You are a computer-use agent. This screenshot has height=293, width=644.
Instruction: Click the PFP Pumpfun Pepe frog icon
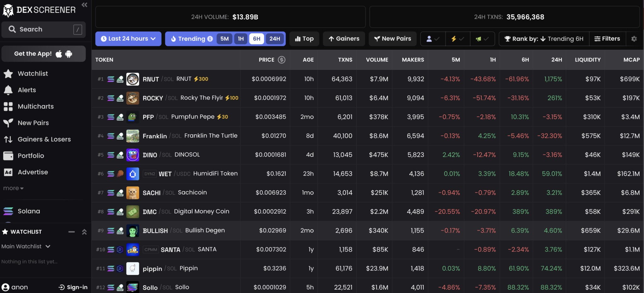click(133, 117)
